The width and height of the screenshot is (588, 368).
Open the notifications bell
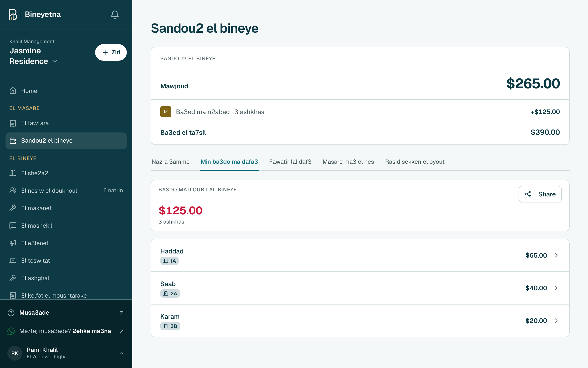coord(115,14)
